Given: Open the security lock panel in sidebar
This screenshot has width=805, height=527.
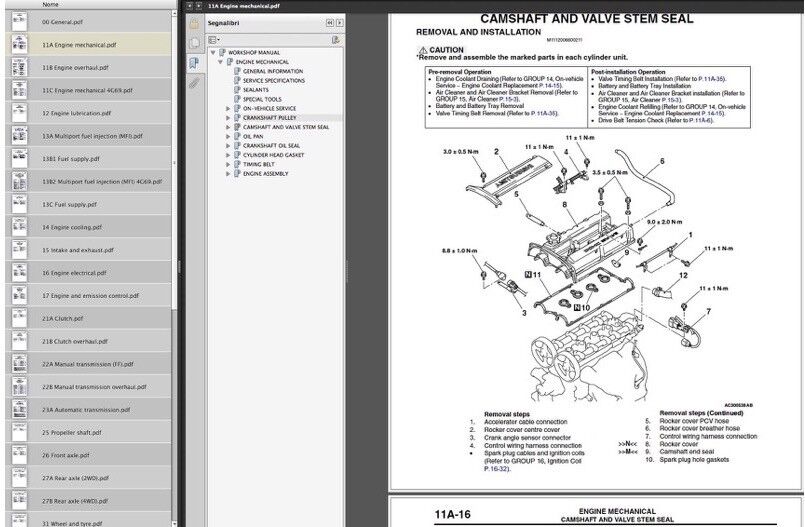Looking at the screenshot, I should point(194,24).
